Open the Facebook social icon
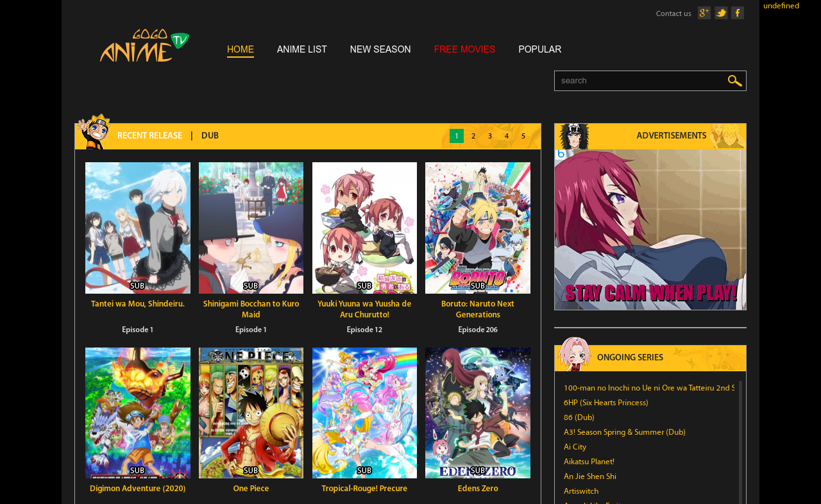Screen dimensions: 821x504 click(738, 13)
